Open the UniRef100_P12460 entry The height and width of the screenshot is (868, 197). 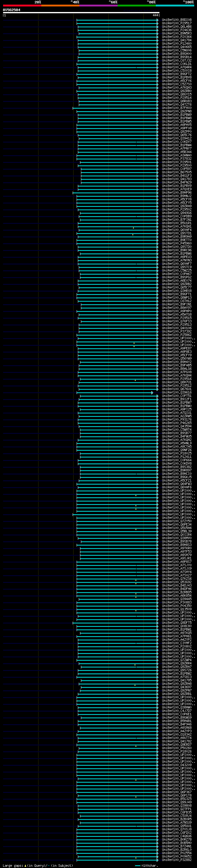[176, 43]
